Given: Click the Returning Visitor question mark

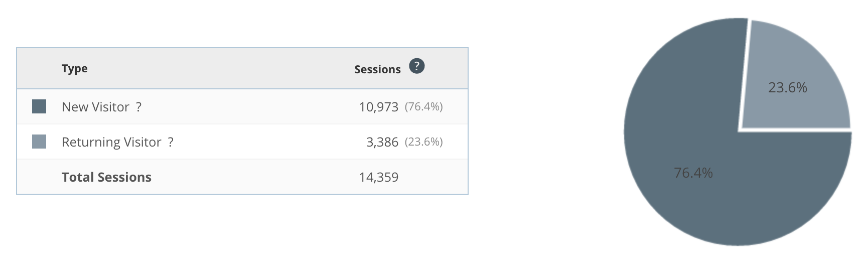Looking at the screenshot, I should pyautogui.click(x=171, y=142).
